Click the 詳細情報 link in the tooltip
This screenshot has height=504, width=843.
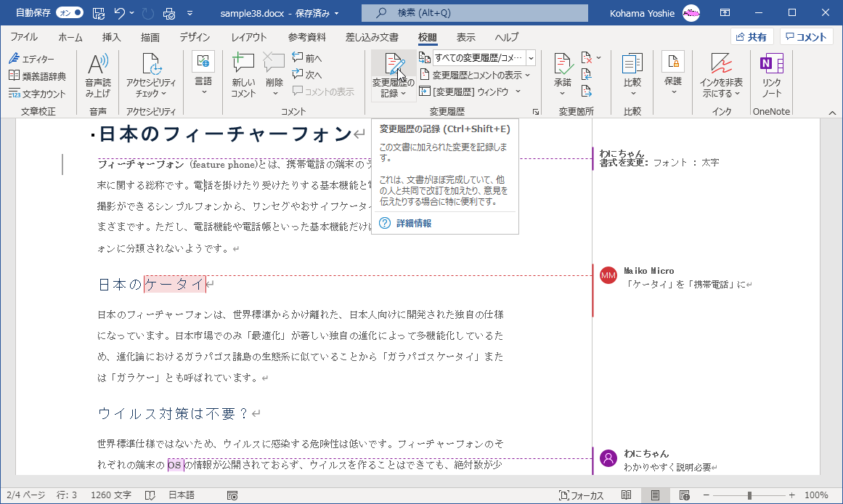413,223
